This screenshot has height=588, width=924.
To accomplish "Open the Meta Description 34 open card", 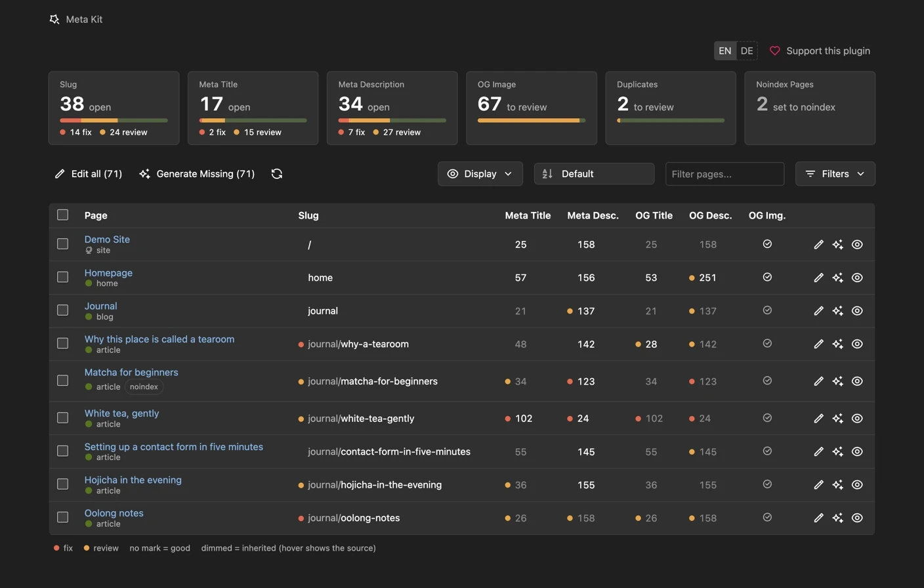I will 392,108.
